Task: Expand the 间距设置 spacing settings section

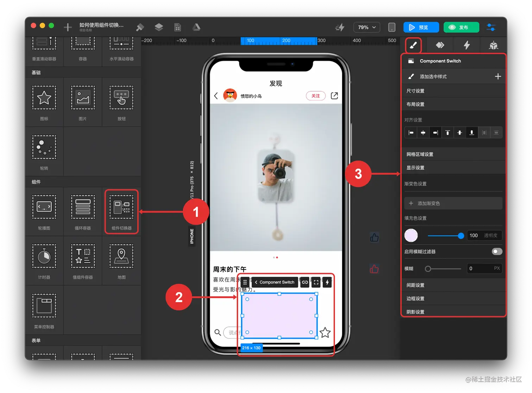Action: coord(454,285)
